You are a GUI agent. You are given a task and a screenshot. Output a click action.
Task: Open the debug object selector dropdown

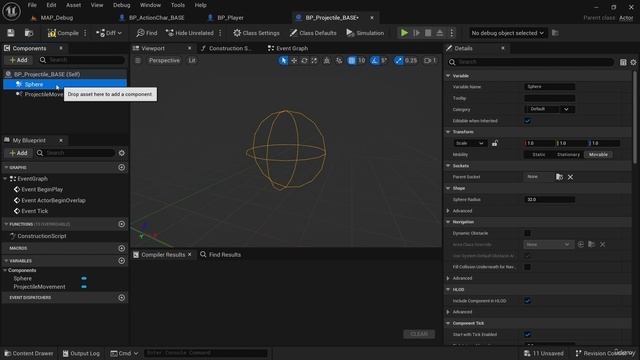click(507, 33)
